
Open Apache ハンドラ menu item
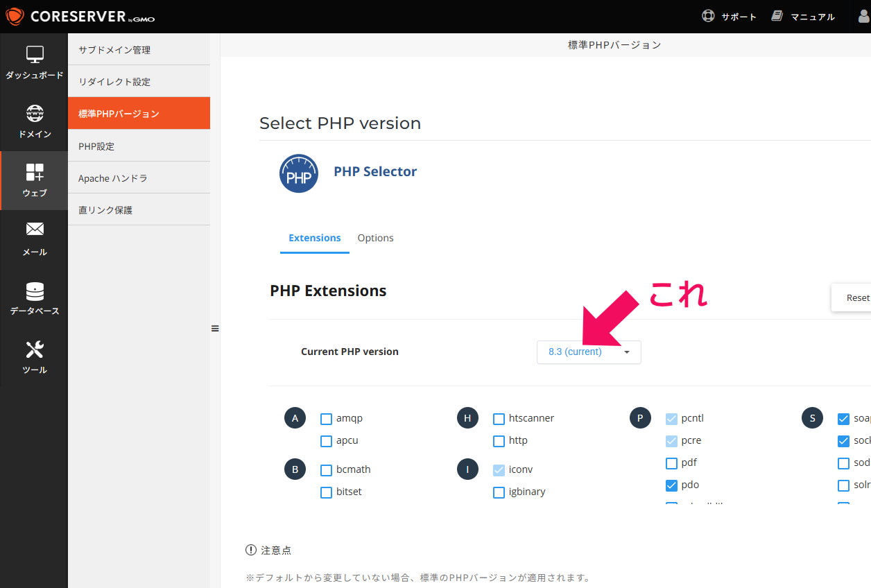[139, 178]
